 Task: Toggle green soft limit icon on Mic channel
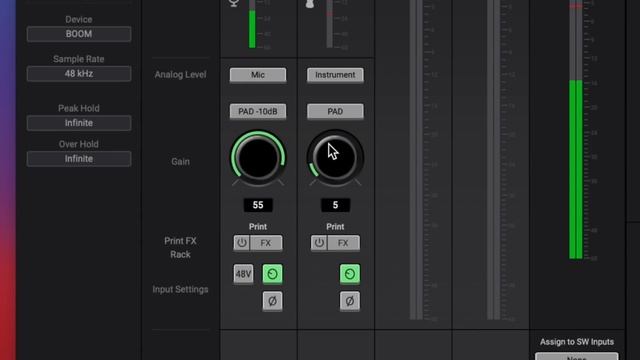click(272, 274)
